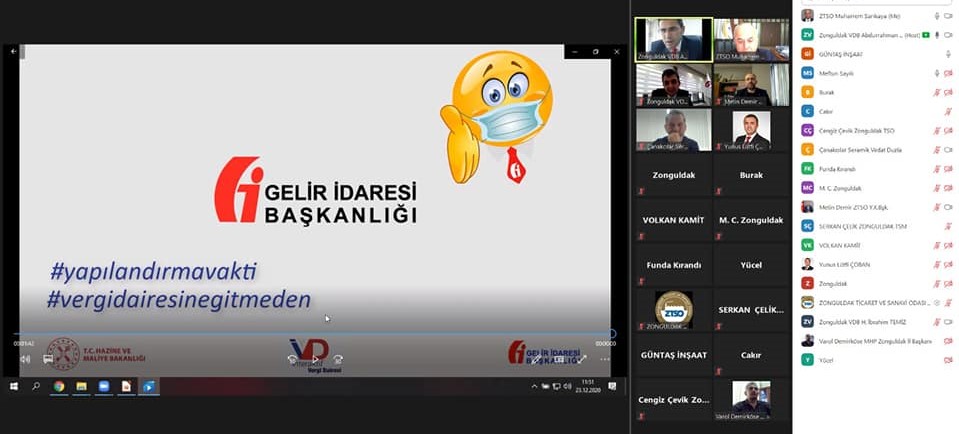Screen dimensions: 959x434
Task: Mute the video player volume icon
Action: tap(24, 359)
